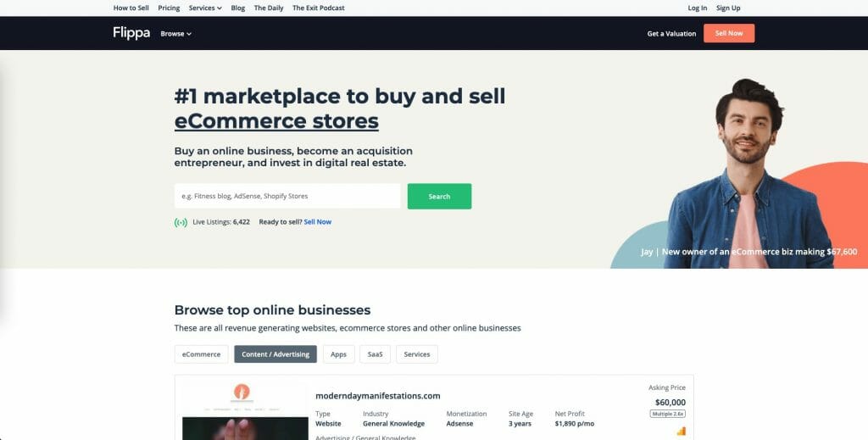The width and height of the screenshot is (868, 440).
Task: Switch to the Content / Advertising tab
Action: point(275,354)
